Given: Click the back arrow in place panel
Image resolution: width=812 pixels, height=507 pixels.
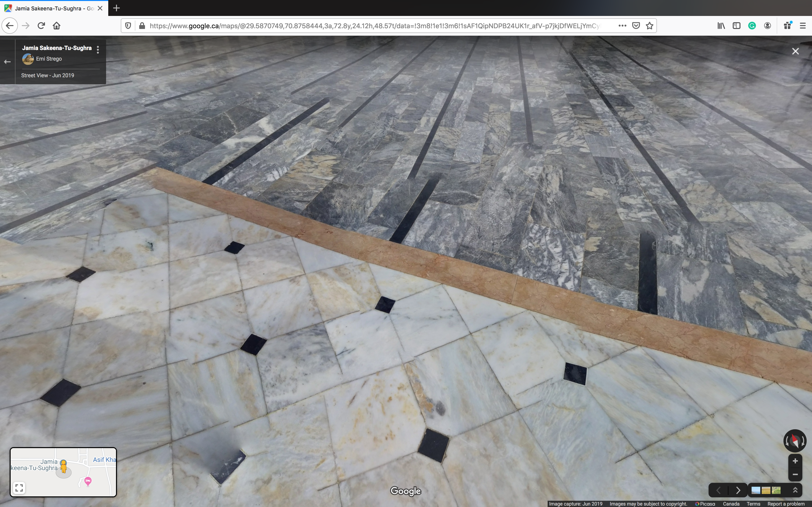Looking at the screenshot, I should click(x=7, y=62).
